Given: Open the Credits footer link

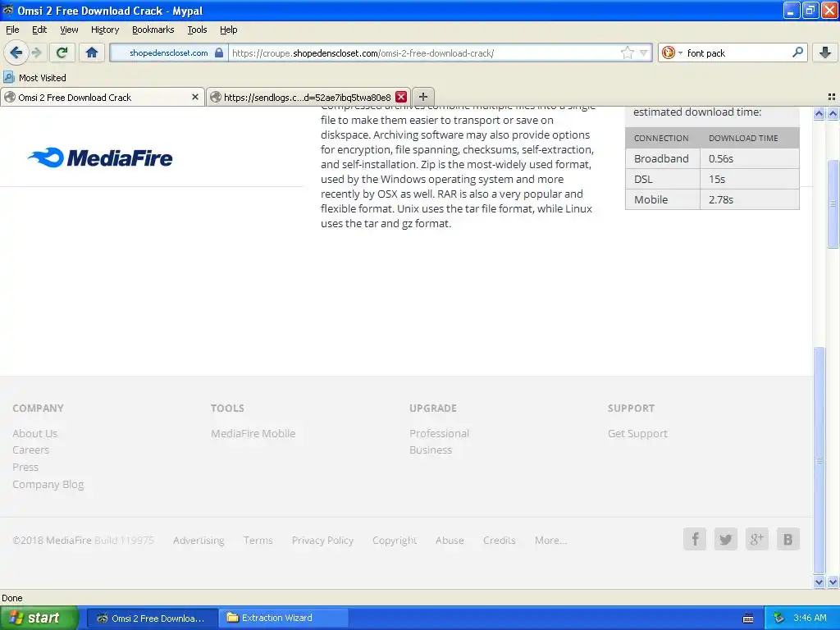Looking at the screenshot, I should (x=499, y=540).
